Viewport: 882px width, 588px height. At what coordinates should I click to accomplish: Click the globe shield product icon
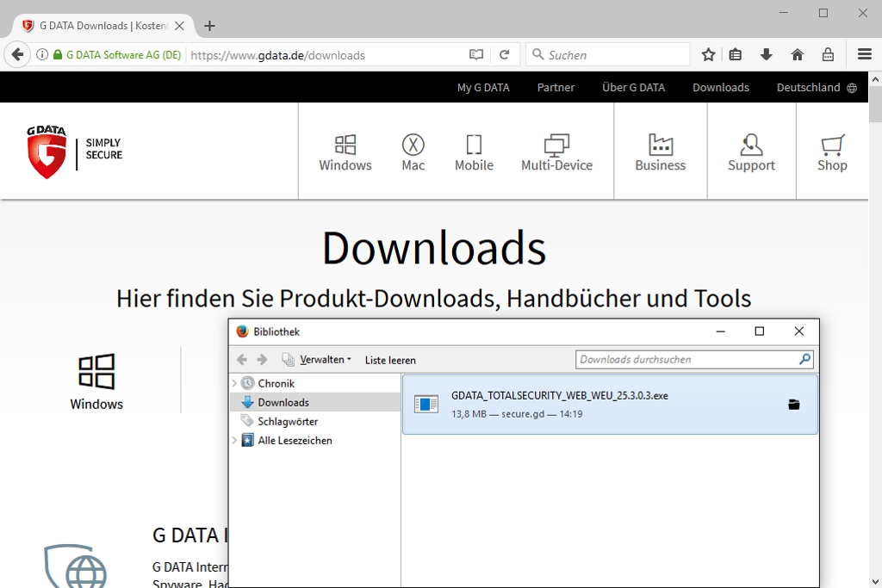(x=76, y=565)
